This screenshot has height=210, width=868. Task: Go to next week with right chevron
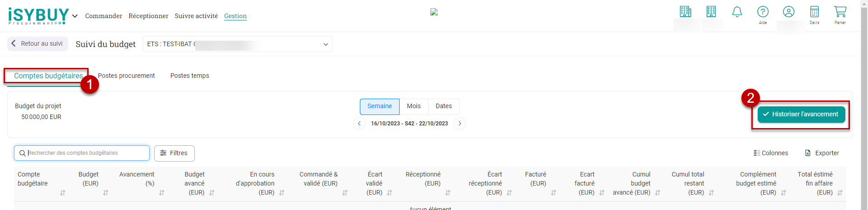(x=460, y=124)
